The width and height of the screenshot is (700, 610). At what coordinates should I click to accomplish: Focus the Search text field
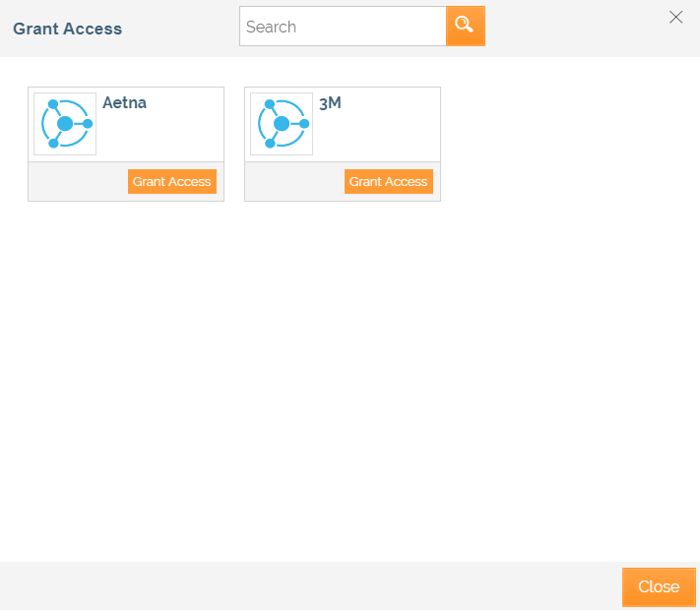[343, 27]
